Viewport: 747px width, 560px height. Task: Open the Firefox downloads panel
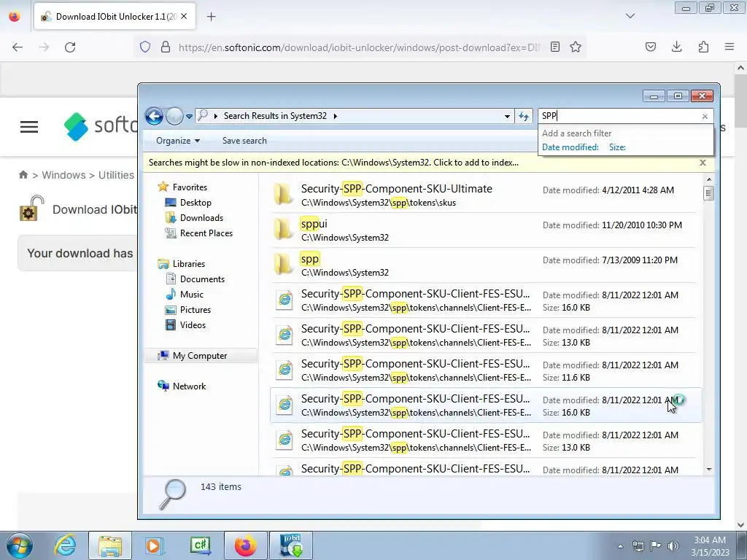point(676,47)
